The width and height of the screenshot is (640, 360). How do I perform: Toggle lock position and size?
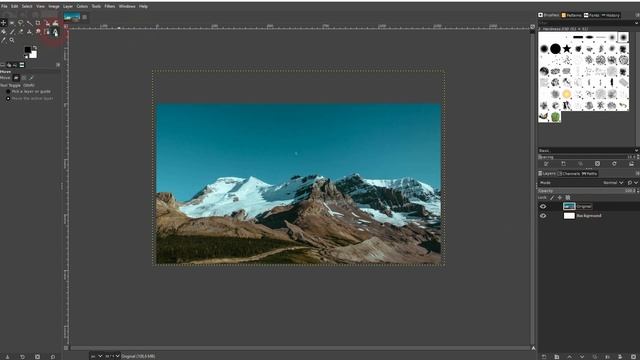560,198
